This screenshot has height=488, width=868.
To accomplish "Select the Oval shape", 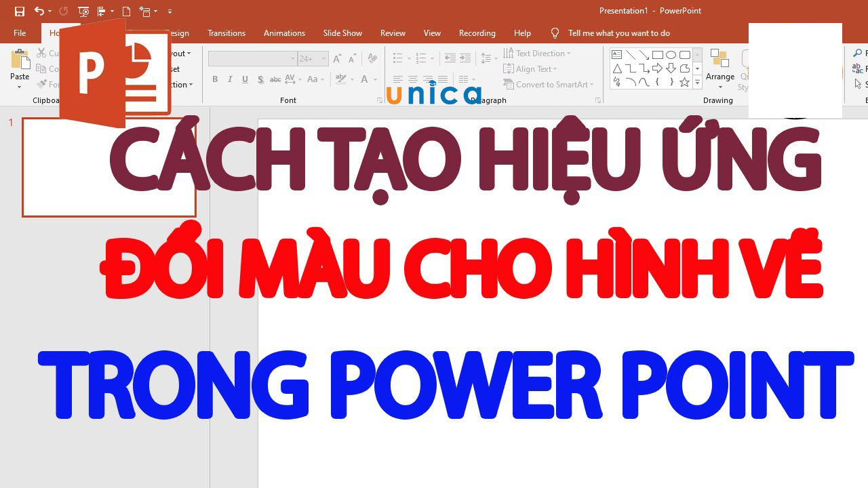I will click(671, 55).
